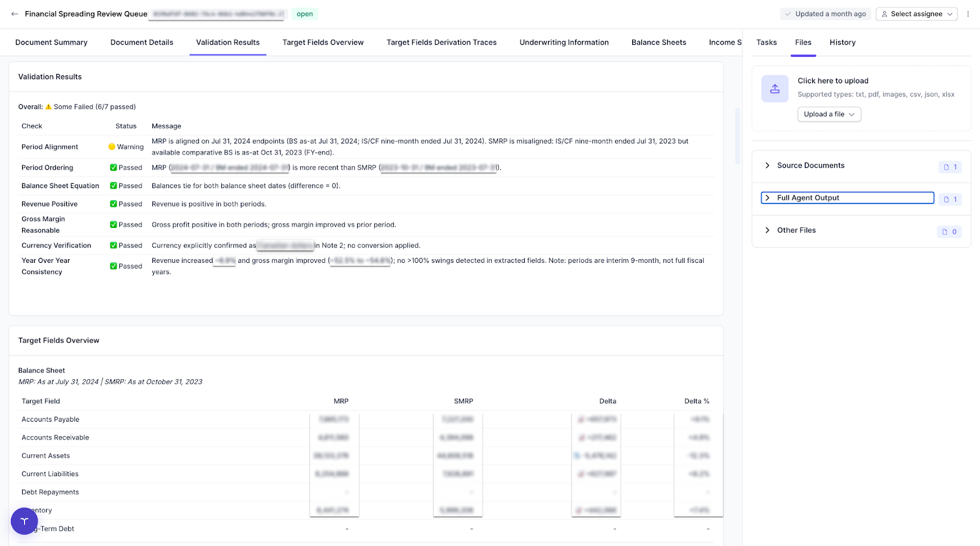Click the Updated a month ago status
This screenshot has height=546, width=980.
click(825, 14)
